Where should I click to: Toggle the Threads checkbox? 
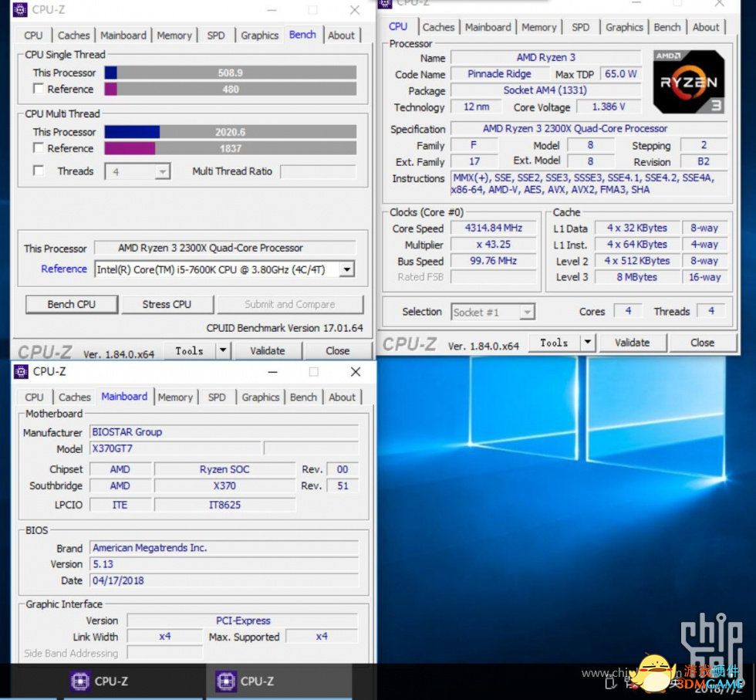[39, 171]
